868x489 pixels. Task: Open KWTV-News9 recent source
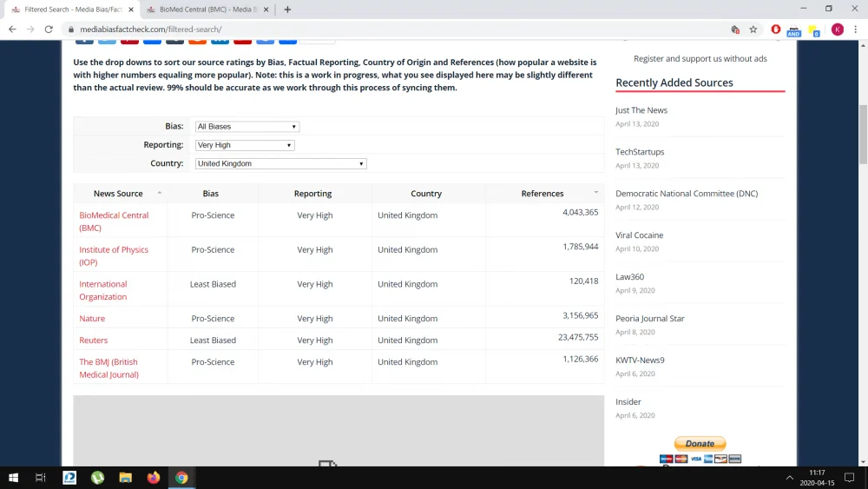tap(640, 360)
